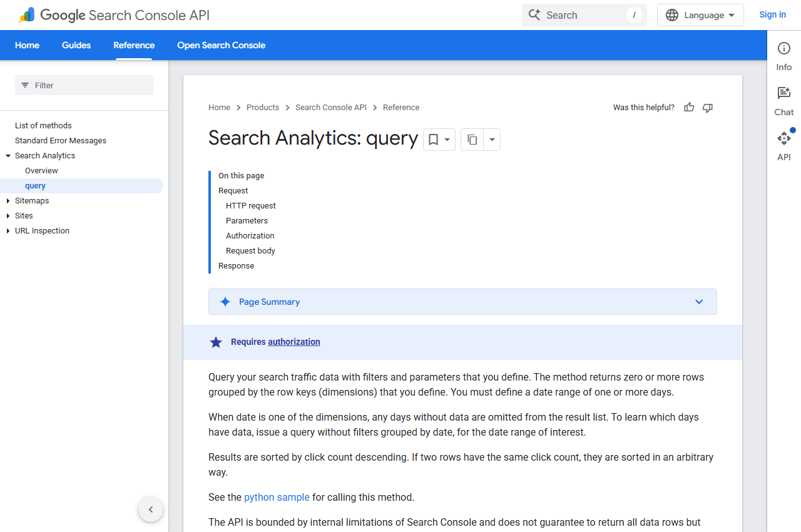Viewport: 801px width, 532px height.
Task: Click the Page Summary sparkle icon
Action: pyautogui.click(x=225, y=302)
